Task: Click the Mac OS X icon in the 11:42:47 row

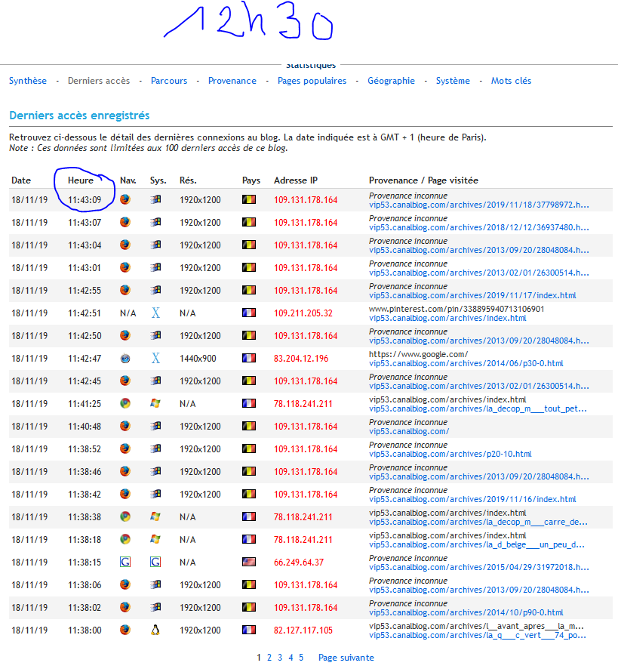Action: click(155, 359)
